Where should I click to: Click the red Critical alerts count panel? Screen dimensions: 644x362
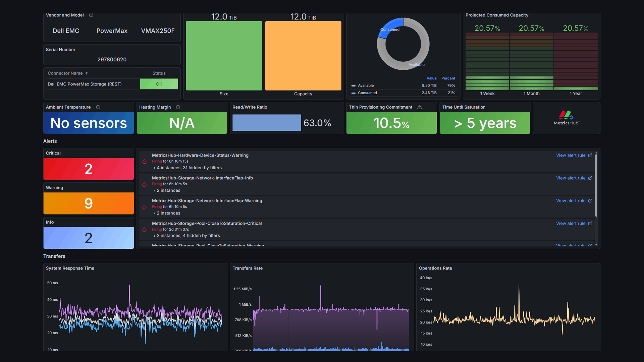point(89,169)
